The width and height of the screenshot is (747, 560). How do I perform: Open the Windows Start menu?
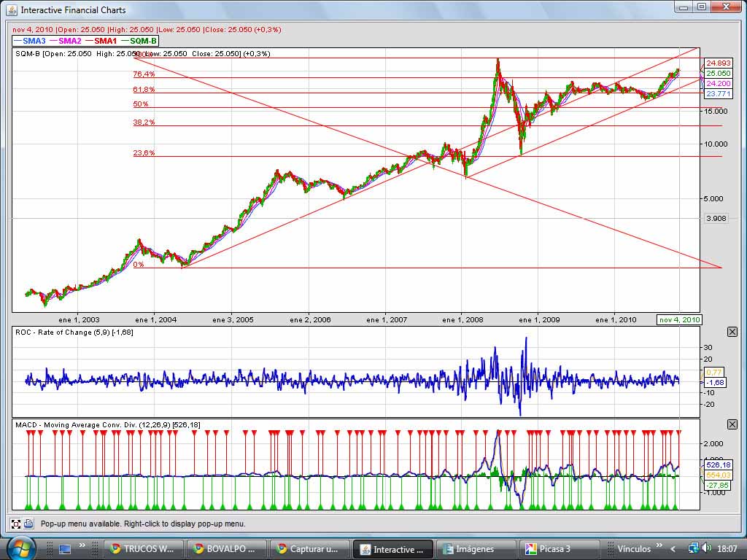[19, 548]
